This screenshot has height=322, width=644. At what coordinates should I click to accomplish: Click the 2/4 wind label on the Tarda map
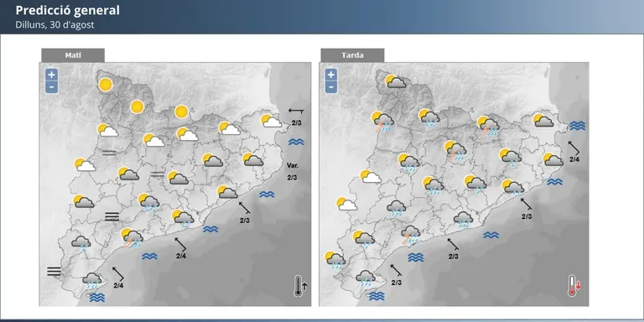coord(574,159)
